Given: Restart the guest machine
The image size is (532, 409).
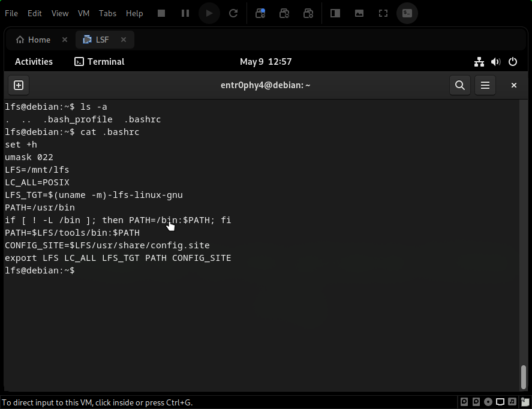Looking at the screenshot, I should tap(233, 13).
